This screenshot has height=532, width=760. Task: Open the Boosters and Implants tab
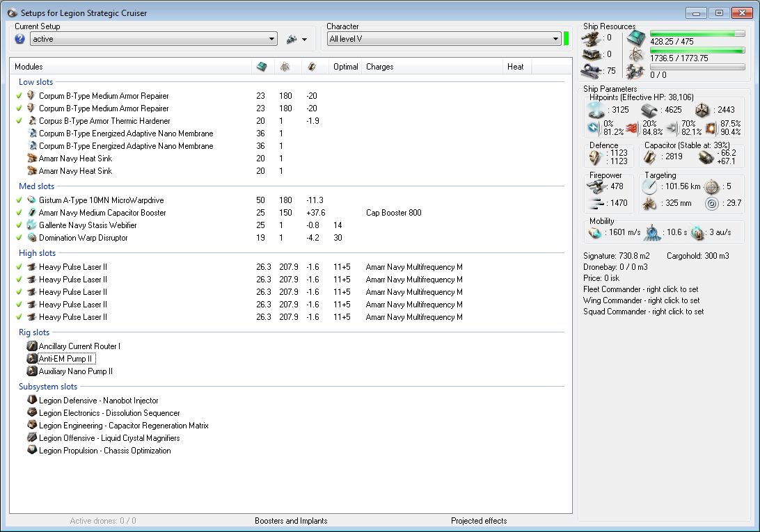coord(291,521)
